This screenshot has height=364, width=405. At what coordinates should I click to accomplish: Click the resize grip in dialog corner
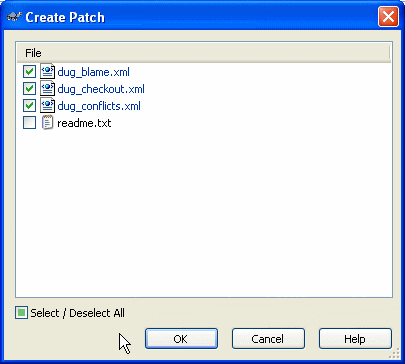click(x=395, y=353)
